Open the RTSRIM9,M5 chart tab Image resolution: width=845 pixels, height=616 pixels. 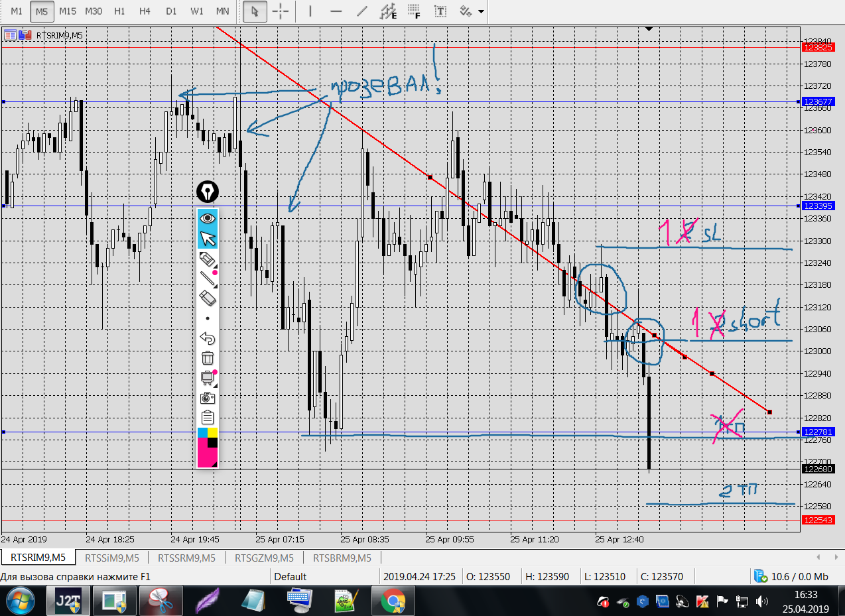(x=38, y=558)
